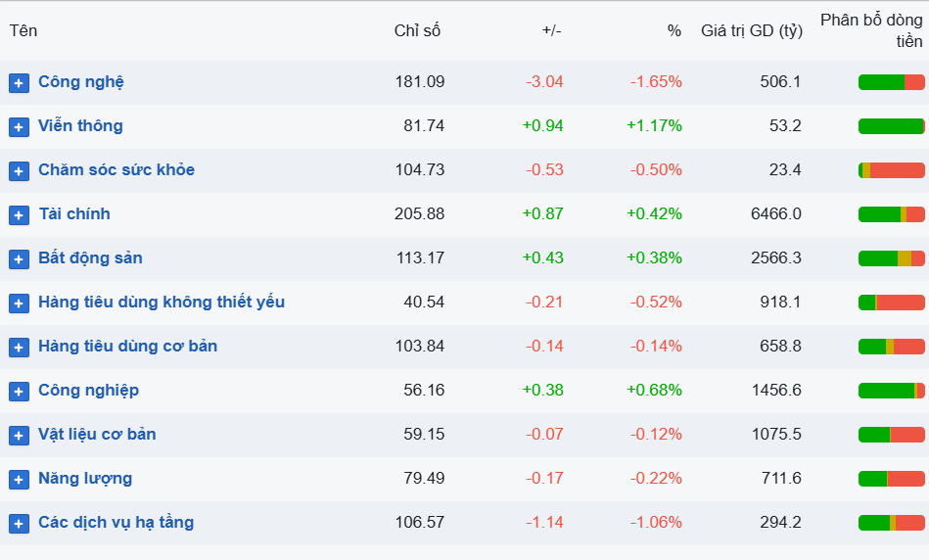Viewport: 929px width, 560px height.
Task: Open the Năng lượng sector name link
Action: (85, 478)
